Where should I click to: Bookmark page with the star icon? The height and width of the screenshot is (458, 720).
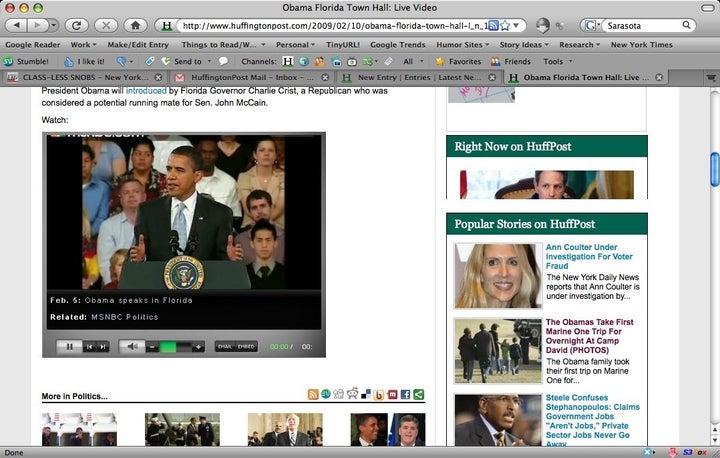pyautogui.click(x=505, y=26)
